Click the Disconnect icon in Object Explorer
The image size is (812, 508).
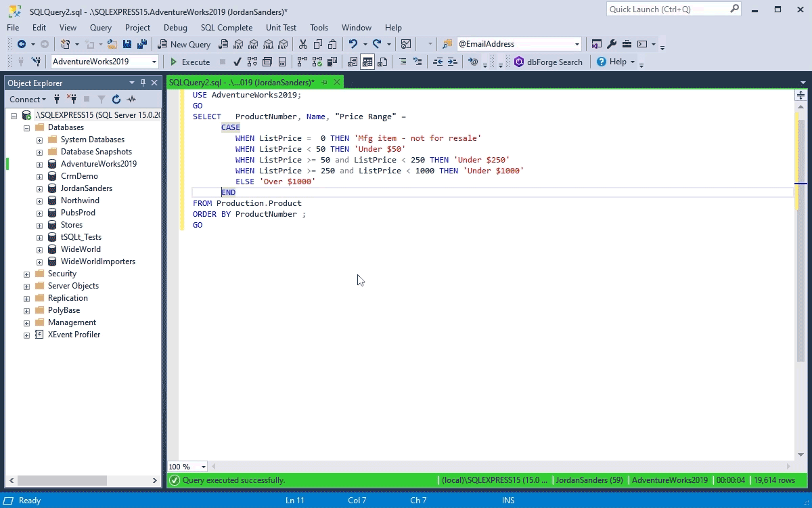72,99
